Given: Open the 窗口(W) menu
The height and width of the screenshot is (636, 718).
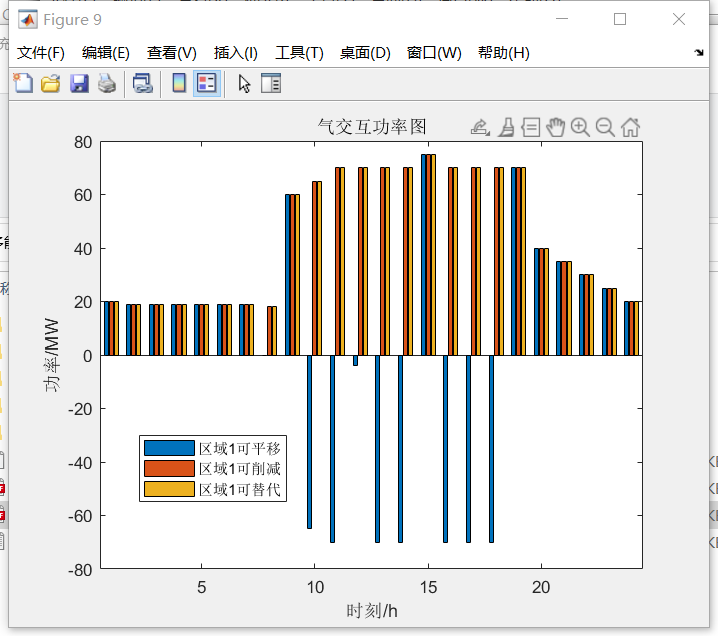Looking at the screenshot, I should coord(434,53).
